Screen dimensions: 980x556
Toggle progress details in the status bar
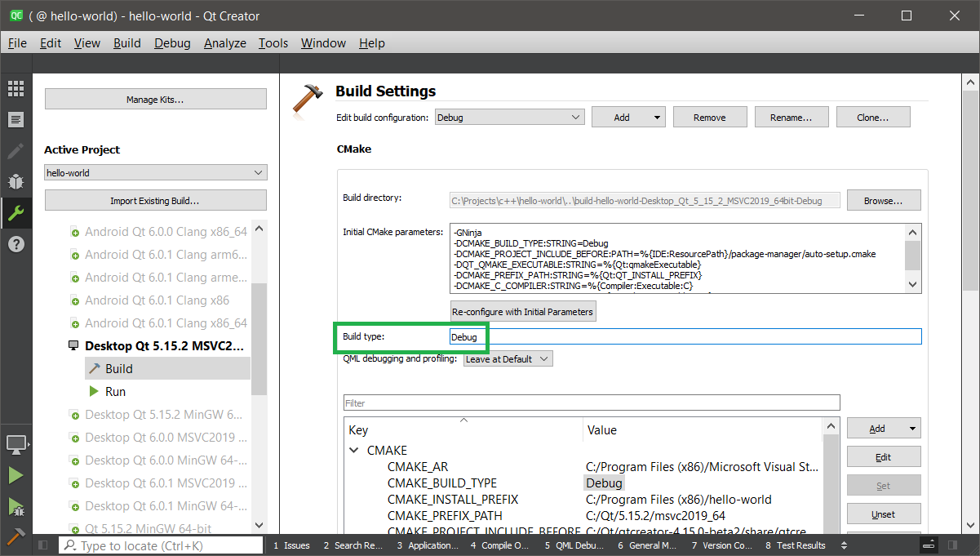(929, 545)
